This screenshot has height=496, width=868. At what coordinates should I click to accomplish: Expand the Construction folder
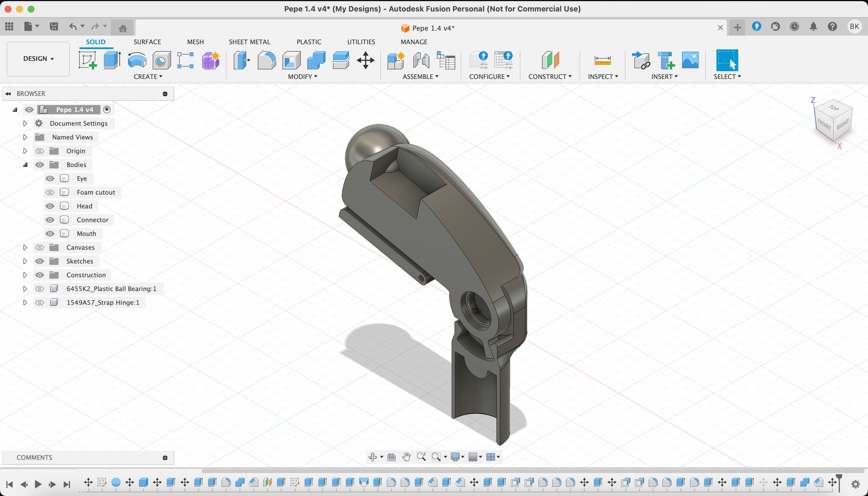pos(25,275)
